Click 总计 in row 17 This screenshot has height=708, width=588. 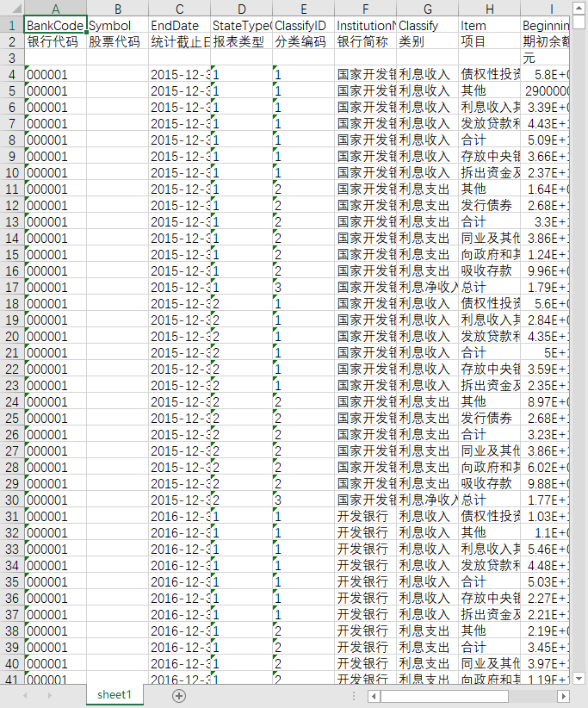(x=489, y=287)
